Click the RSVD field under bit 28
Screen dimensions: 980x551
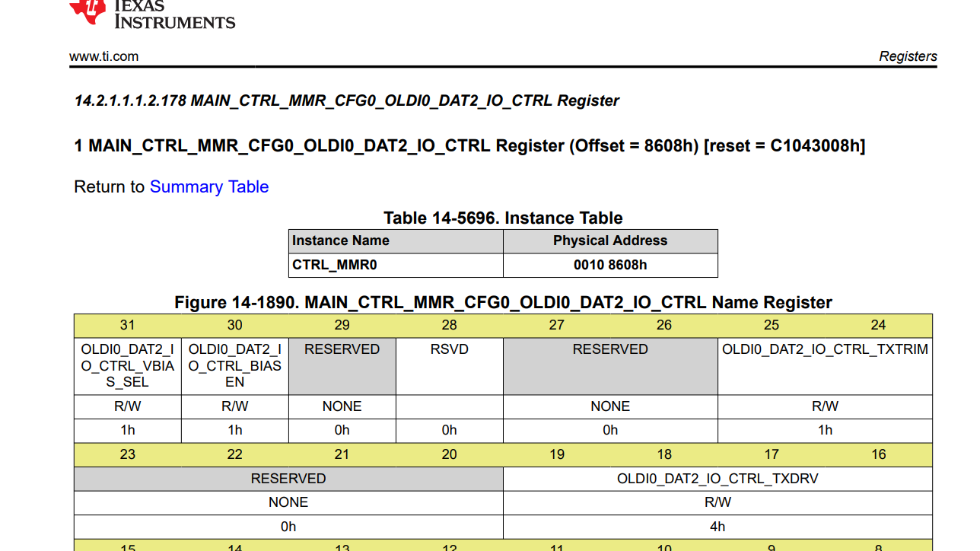450,366
